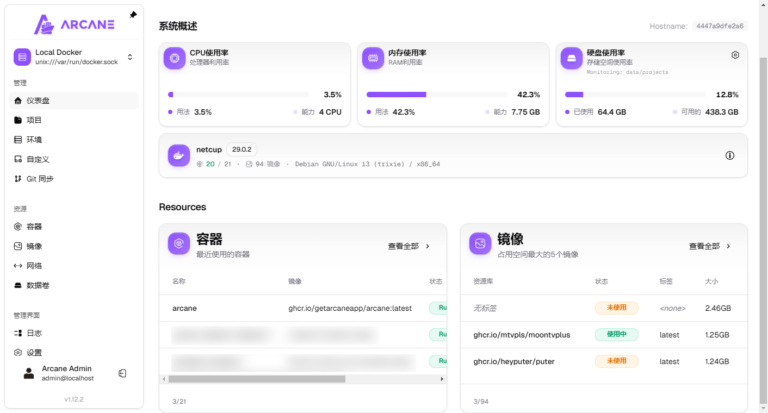This screenshot has height=413, width=768.
Task: Click the memory usage progress bar
Action: (x=437, y=95)
